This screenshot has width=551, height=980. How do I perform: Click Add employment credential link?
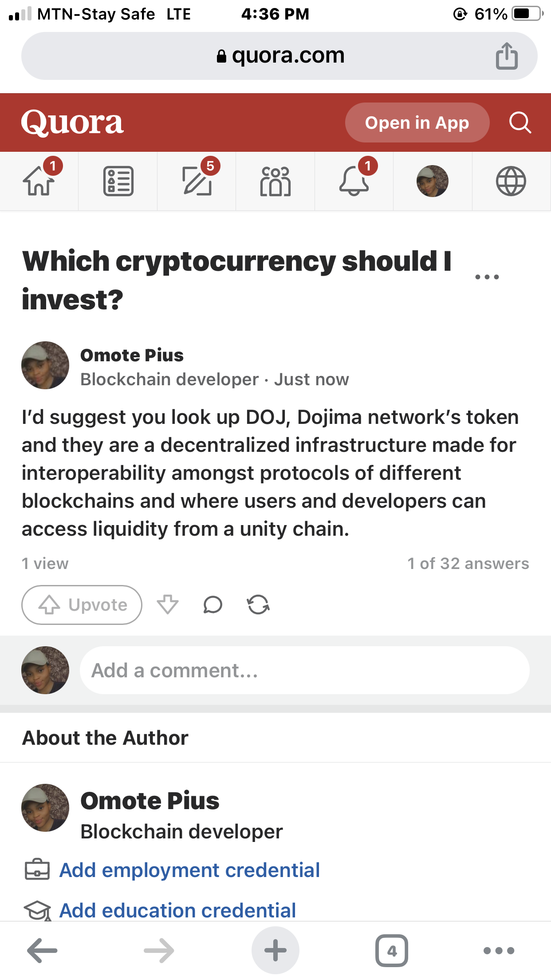189,870
